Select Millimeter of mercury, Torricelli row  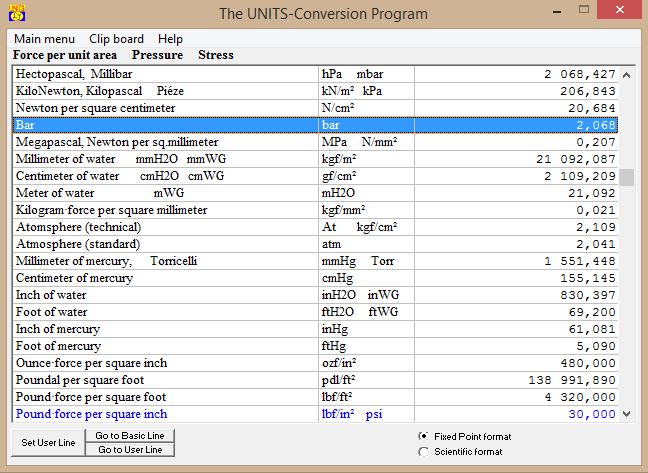point(315,261)
